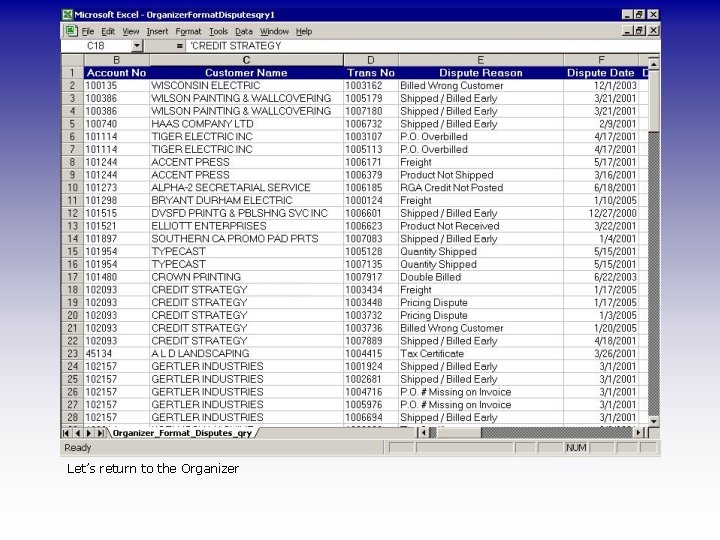The height and width of the screenshot is (540, 720).
Task: Select cell Double Billed
Action: pos(481,277)
